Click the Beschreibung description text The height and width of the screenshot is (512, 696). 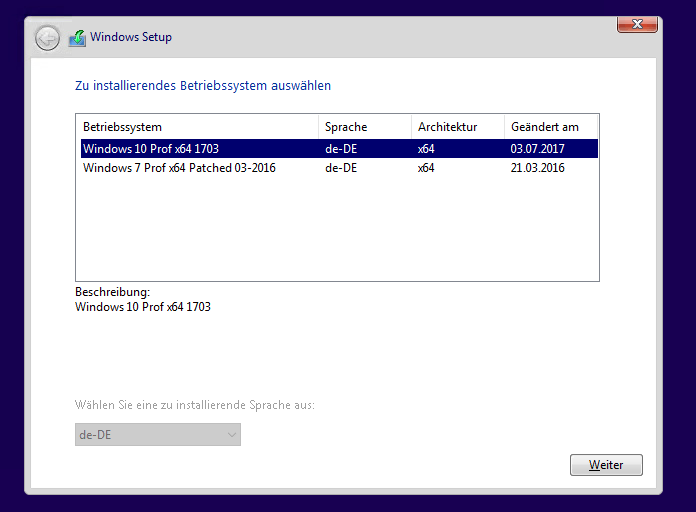(143, 307)
